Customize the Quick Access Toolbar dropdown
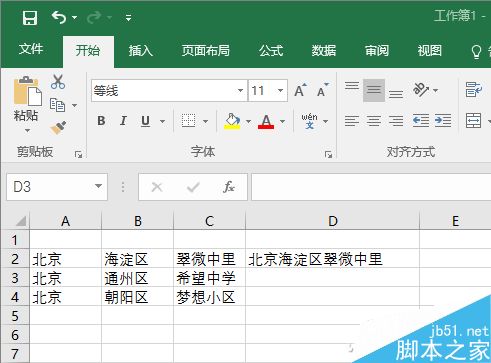The image size is (491, 363). pyautogui.click(x=128, y=18)
